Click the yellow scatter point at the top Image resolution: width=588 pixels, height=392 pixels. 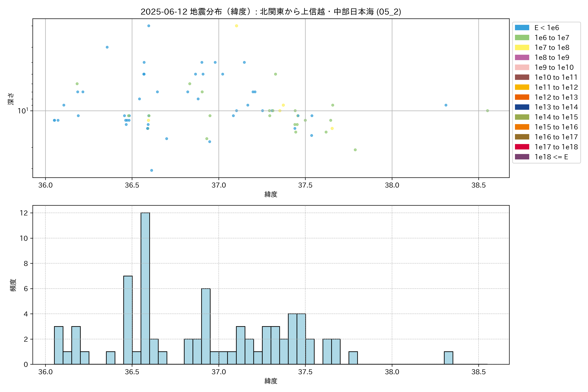[x=237, y=26]
